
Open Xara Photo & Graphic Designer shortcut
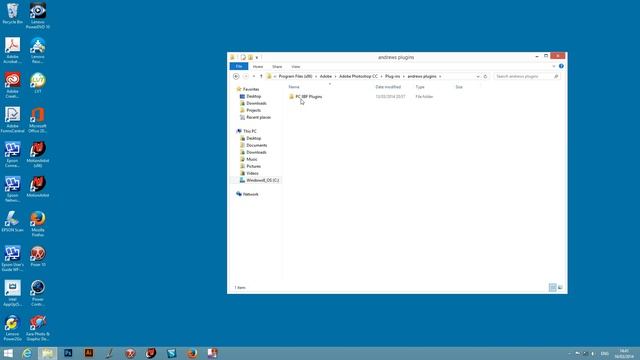tap(38, 328)
